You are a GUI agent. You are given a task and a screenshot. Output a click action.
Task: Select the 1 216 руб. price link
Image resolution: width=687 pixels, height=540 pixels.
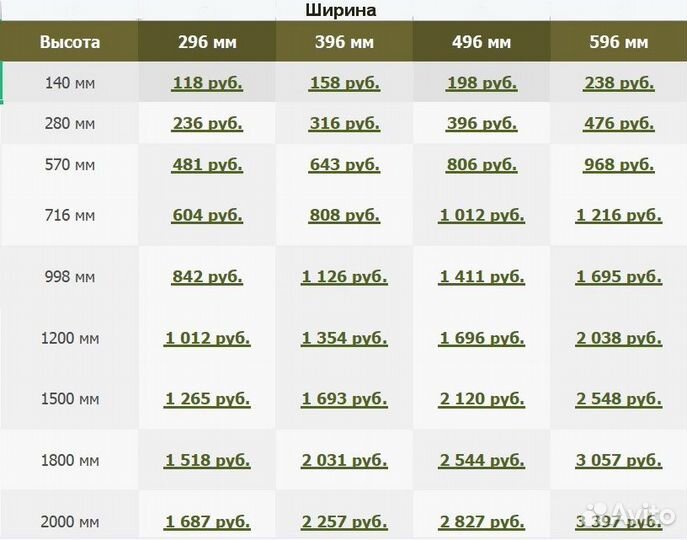(x=618, y=215)
